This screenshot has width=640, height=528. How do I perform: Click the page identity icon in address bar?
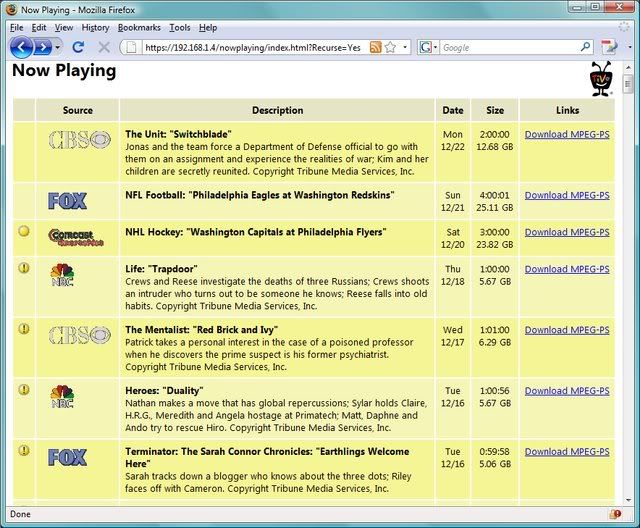point(131,47)
